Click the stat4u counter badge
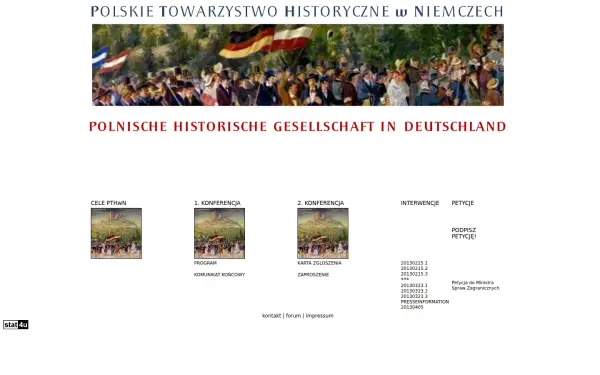Screen dimensions: 600x375 16,325
